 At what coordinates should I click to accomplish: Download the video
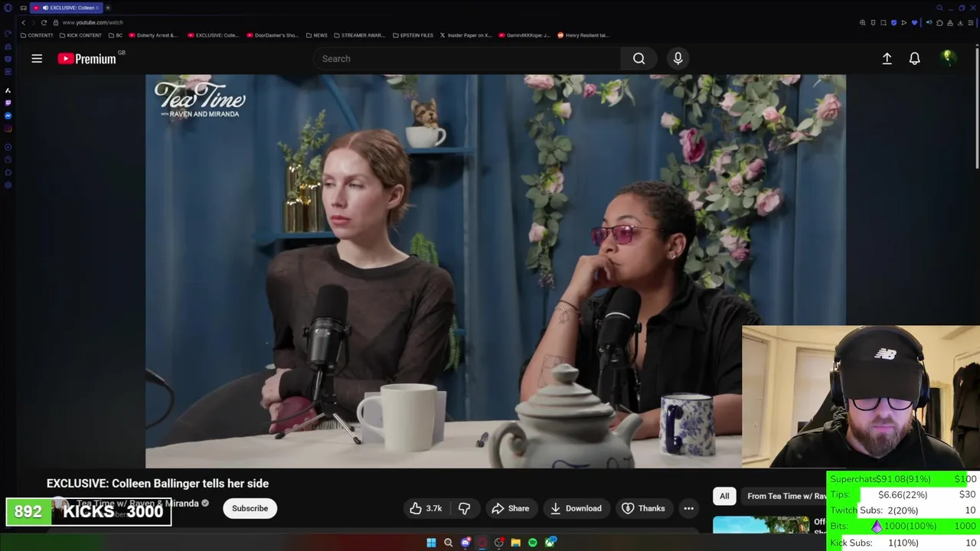click(x=576, y=508)
